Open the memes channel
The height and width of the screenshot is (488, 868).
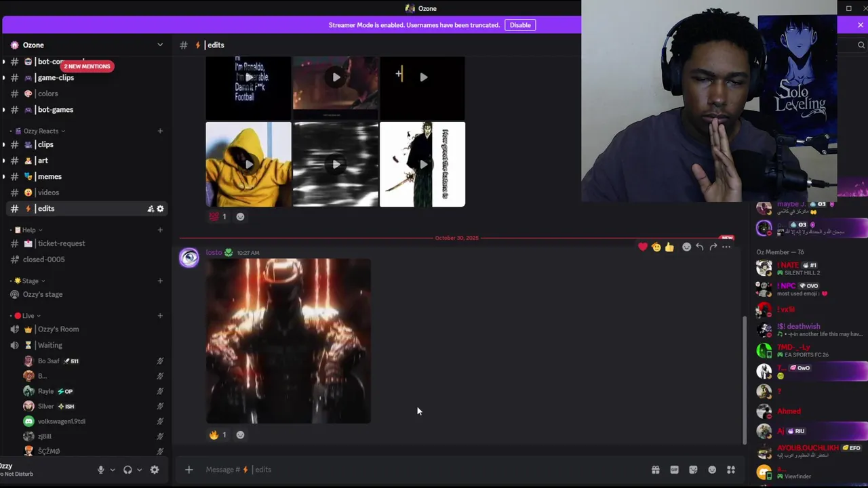pyautogui.click(x=87, y=176)
